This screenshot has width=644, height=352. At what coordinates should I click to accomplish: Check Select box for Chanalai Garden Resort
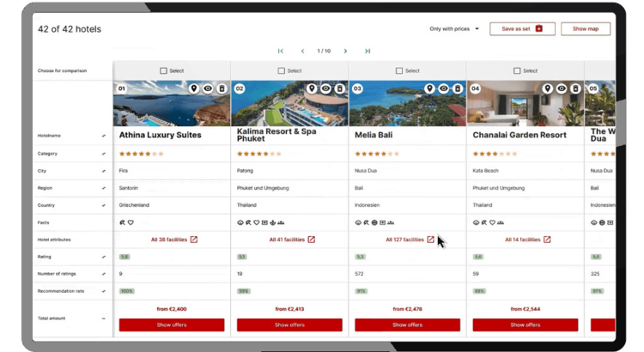tap(517, 70)
